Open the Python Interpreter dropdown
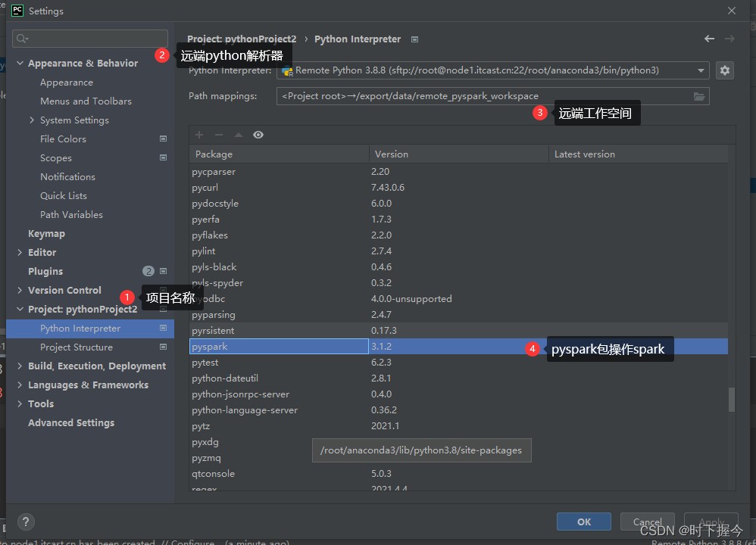 pyautogui.click(x=701, y=71)
